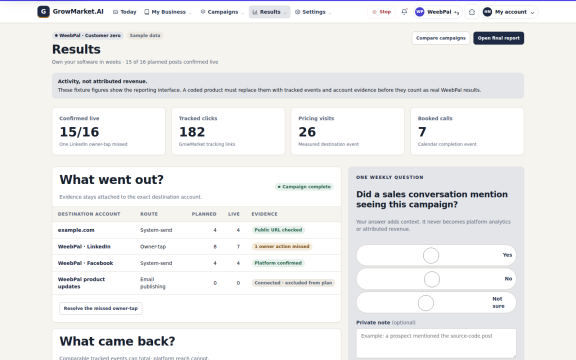The width and height of the screenshot is (576, 360).
Task: Click the My account avatar icon
Action: [487, 12]
